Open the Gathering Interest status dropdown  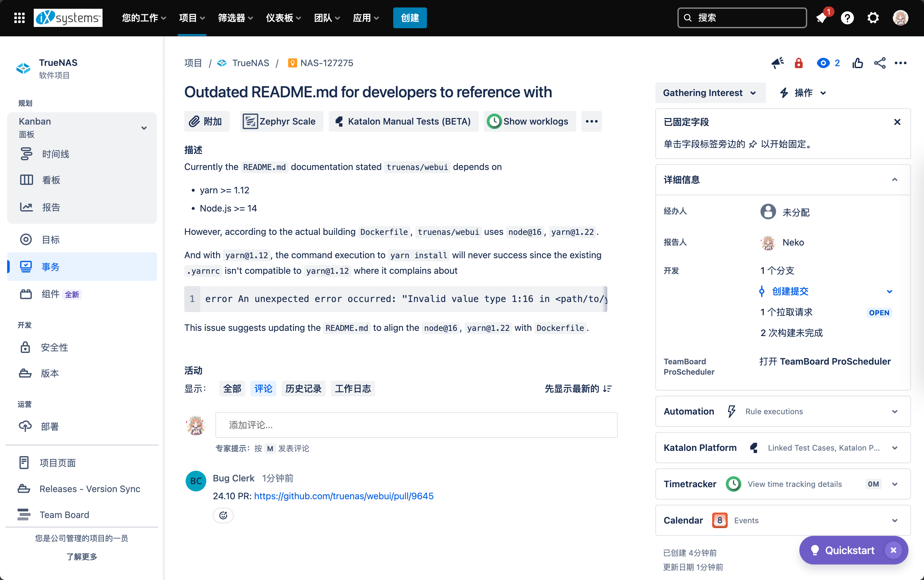click(710, 93)
